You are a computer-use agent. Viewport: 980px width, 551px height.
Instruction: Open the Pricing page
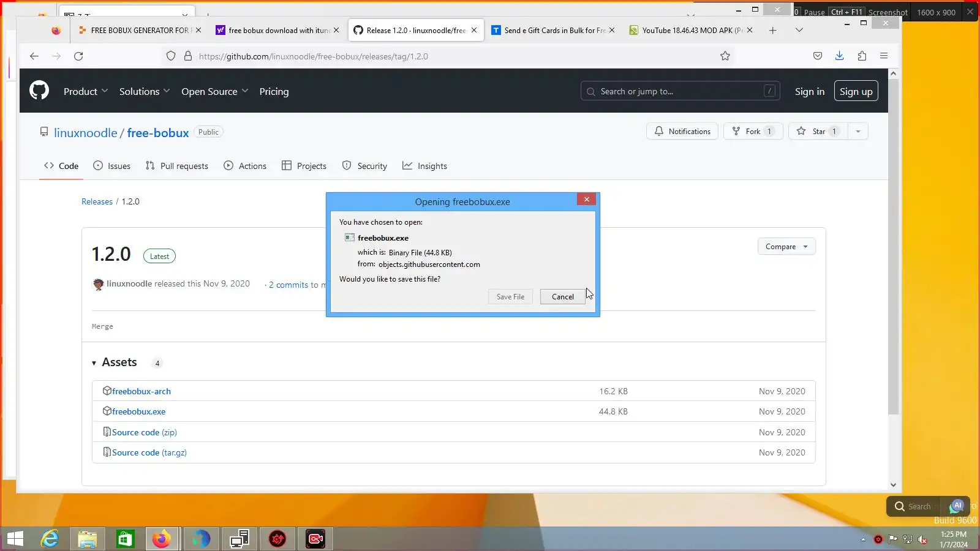coord(274,91)
